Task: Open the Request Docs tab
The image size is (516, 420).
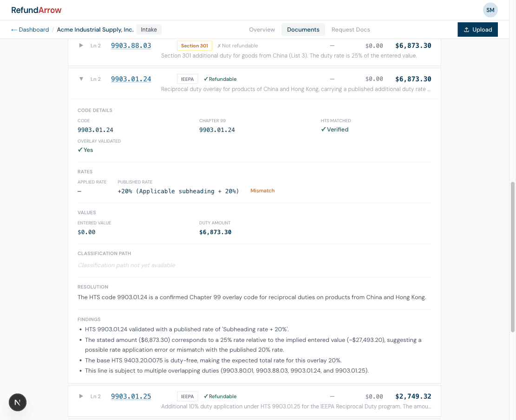Action: tap(351, 29)
